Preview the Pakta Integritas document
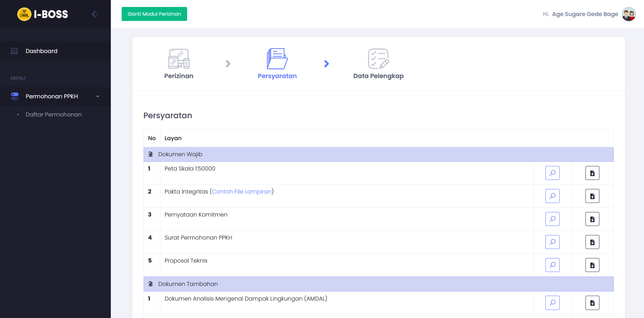The height and width of the screenshot is (318, 644). (x=552, y=196)
